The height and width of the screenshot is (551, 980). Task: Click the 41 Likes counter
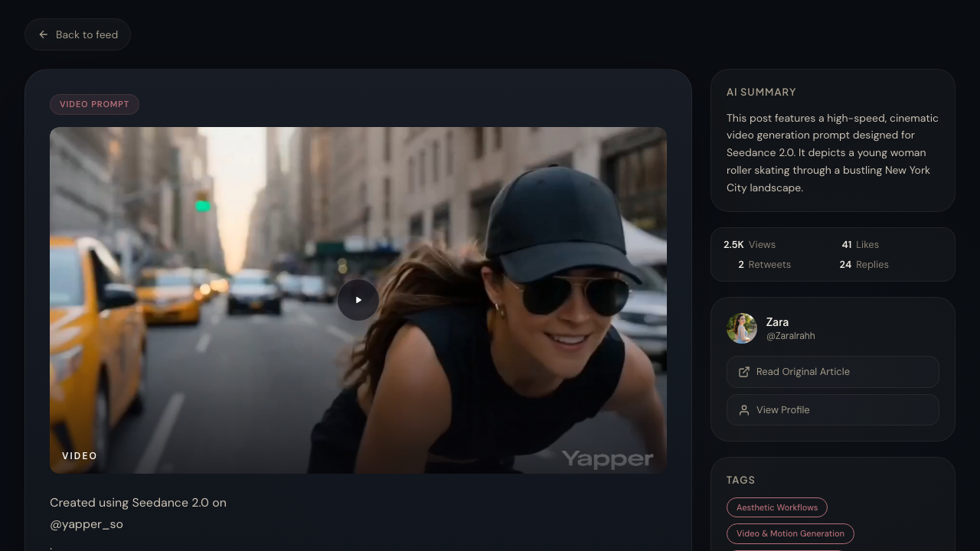click(859, 244)
